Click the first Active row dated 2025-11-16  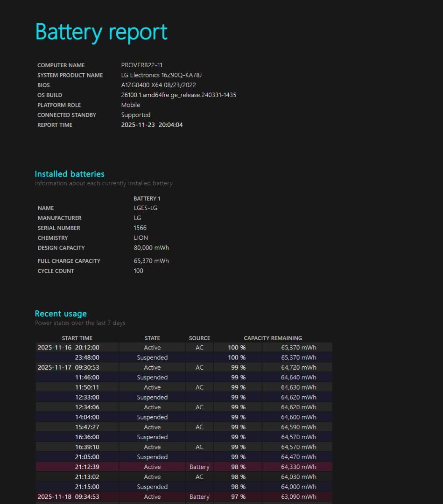coord(152,347)
